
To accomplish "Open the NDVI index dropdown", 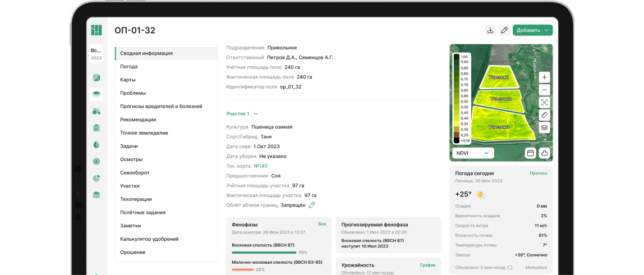I will pos(473,153).
